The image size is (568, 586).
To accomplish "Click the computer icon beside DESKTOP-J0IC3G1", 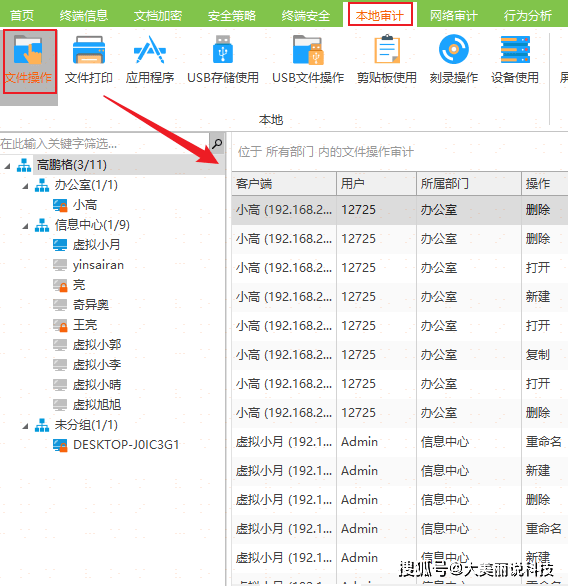I will click(x=60, y=445).
